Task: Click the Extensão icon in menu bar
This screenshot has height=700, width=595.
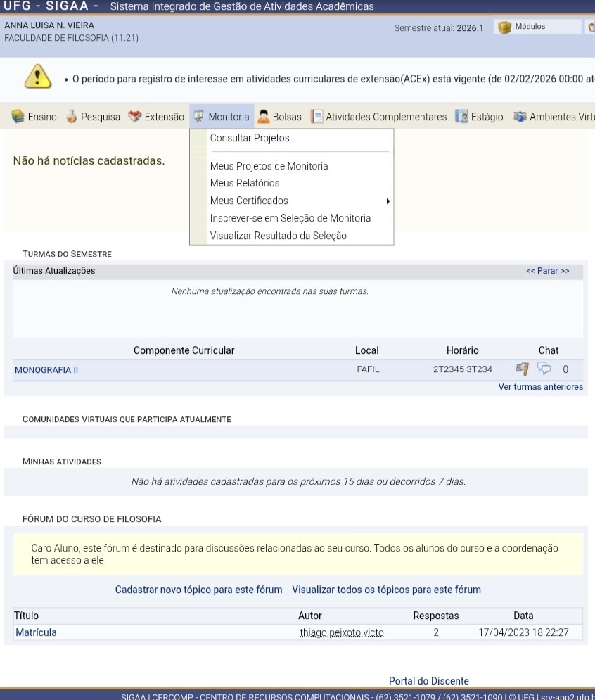Action: (134, 117)
